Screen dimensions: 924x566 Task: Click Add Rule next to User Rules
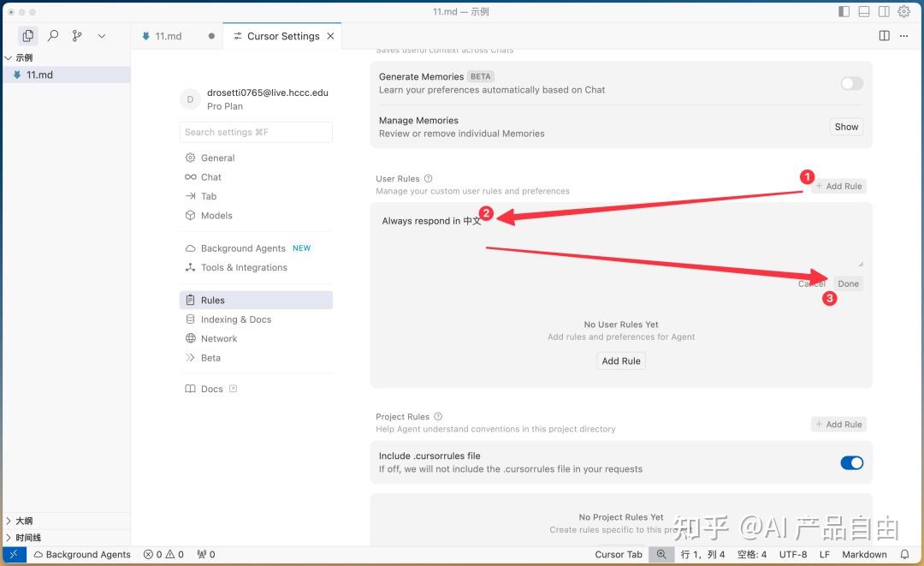(x=839, y=187)
